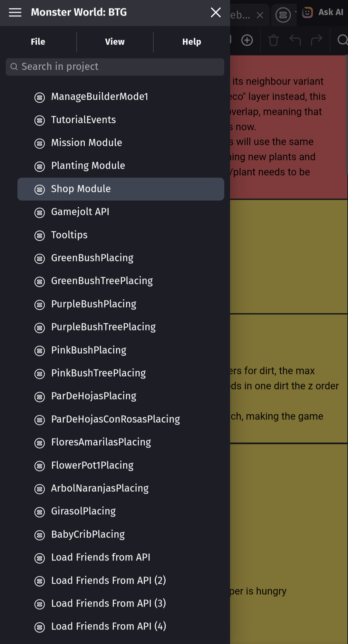This screenshot has height=644, width=348.
Task: Redo the last change
Action: point(316,40)
